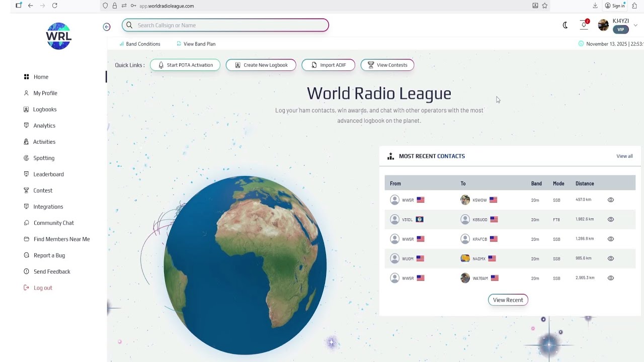Click the K5WOW profile photo
Image resolution: width=644 pixels, height=362 pixels.
[465, 200]
